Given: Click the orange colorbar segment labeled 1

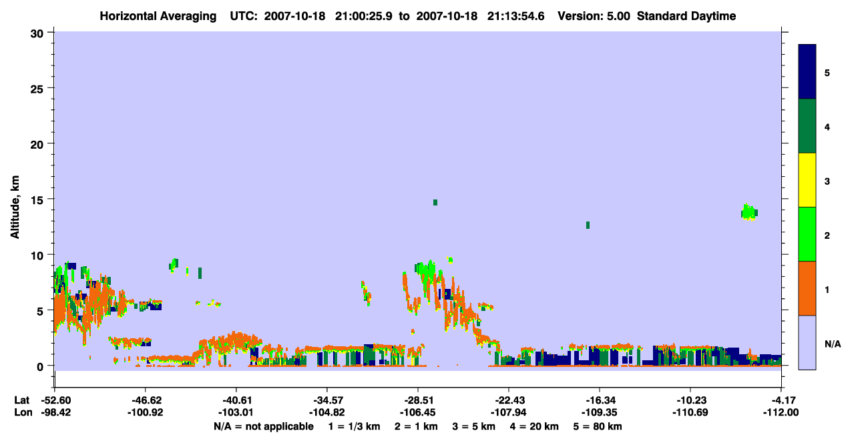Looking at the screenshot, I should pyautogui.click(x=807, y=288).
